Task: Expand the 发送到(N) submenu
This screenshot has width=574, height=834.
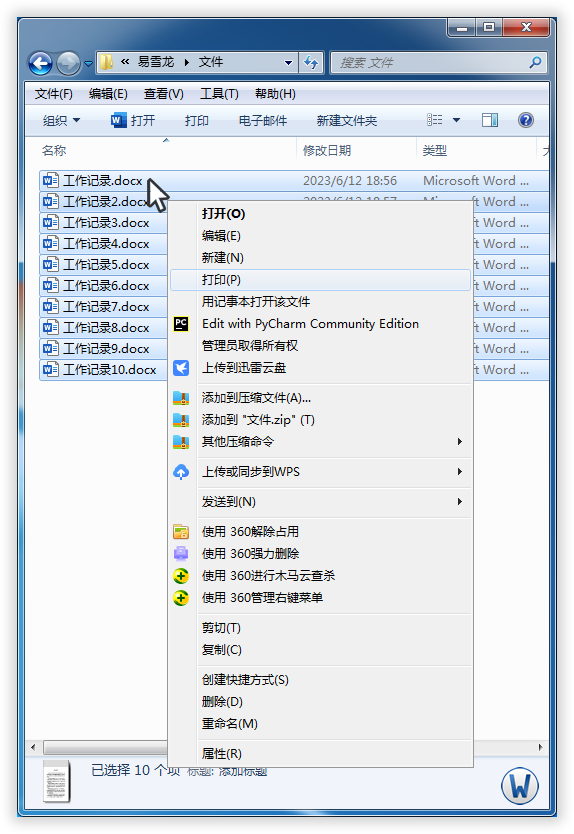Action: (x=320, y=502)
